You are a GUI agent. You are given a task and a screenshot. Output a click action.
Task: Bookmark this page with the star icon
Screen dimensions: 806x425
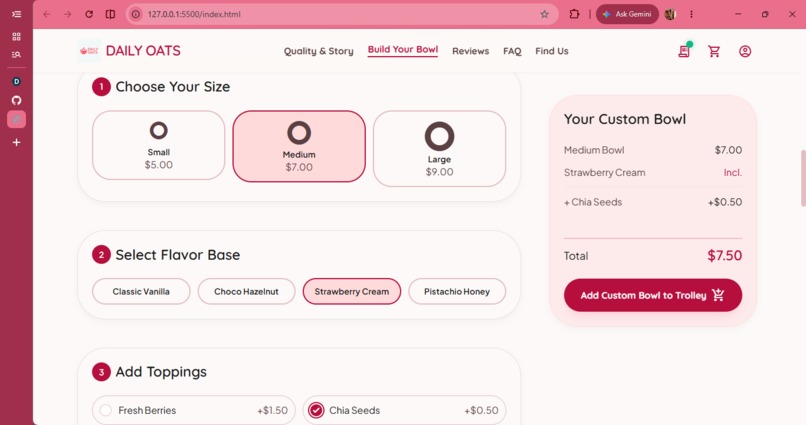coord(544,14)
